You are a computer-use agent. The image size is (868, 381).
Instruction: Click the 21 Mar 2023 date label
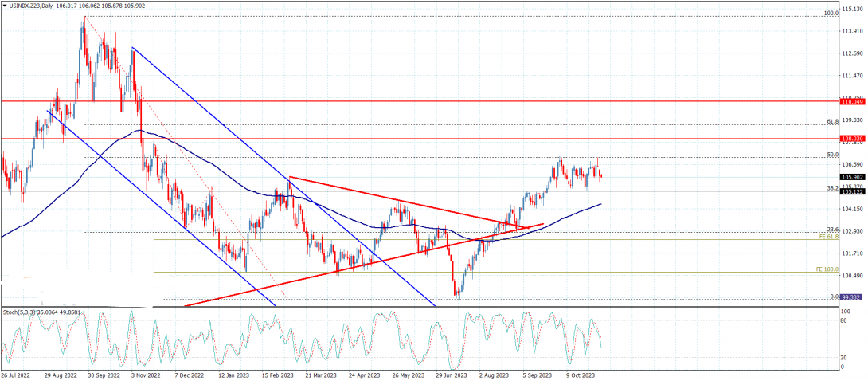pyautogui.click(x=323, y=375)
